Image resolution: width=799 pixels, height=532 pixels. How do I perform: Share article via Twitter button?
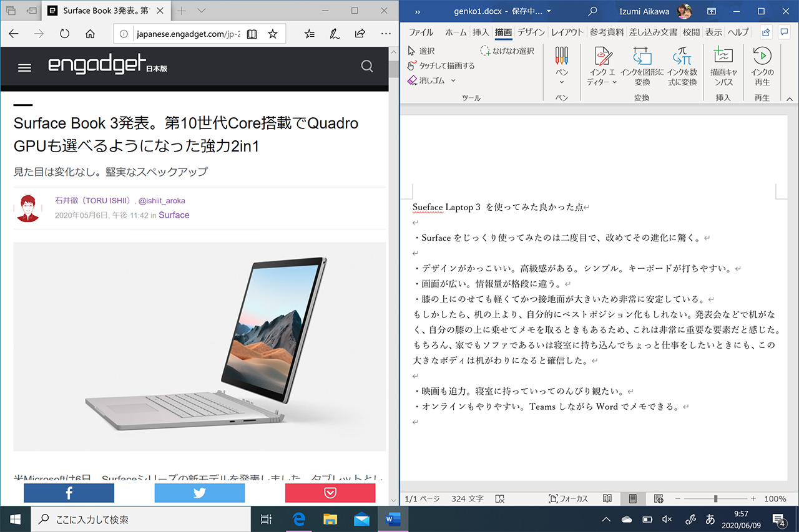[x=199, y=493]
